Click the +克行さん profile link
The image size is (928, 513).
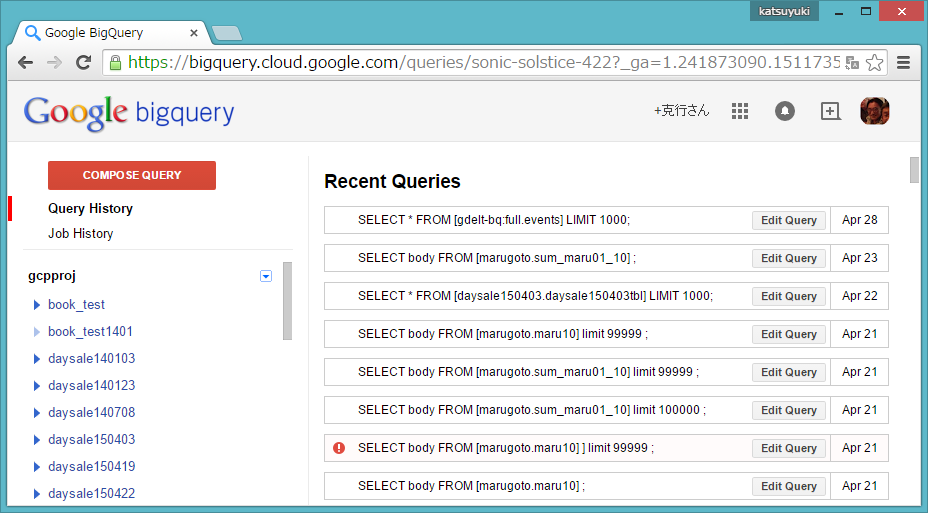tap(681, 111)
